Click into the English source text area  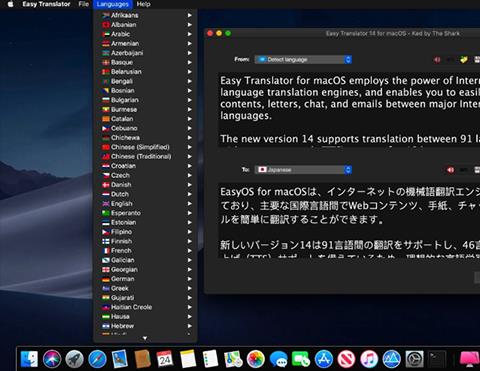pyautogui.click(x=349, y=110)
